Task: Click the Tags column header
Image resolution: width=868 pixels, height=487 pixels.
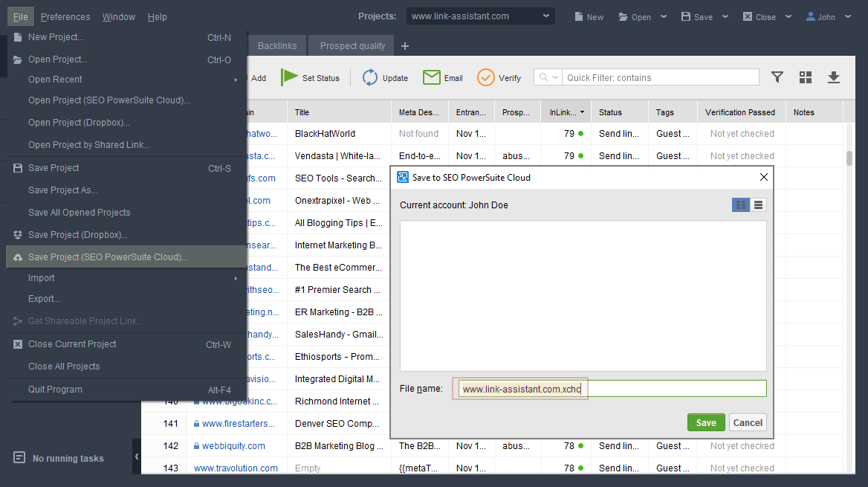Action: click(x=673, y=112)
